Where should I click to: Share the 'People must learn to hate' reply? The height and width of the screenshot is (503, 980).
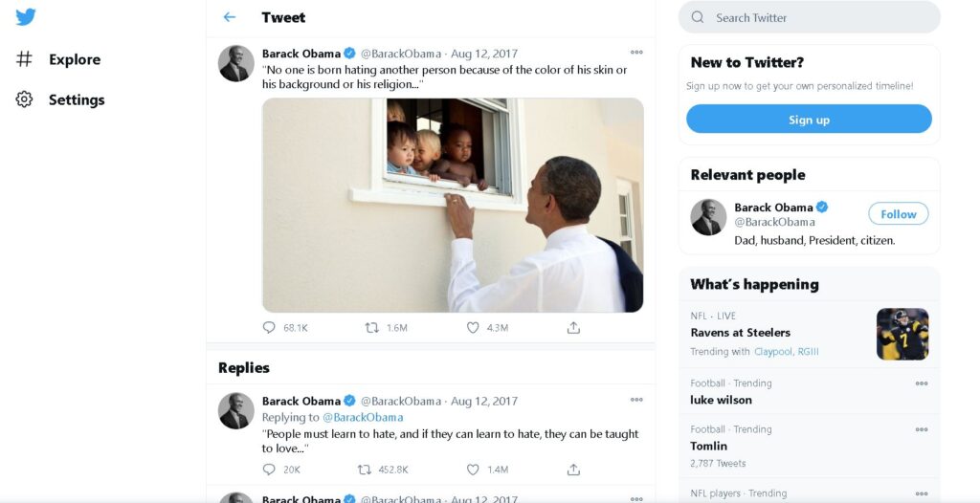tap(573, 470)
